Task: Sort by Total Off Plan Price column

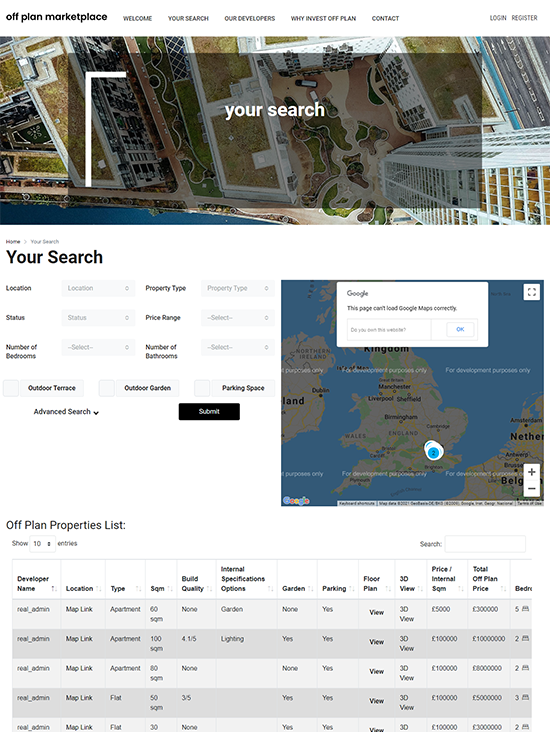Action: 489,579
